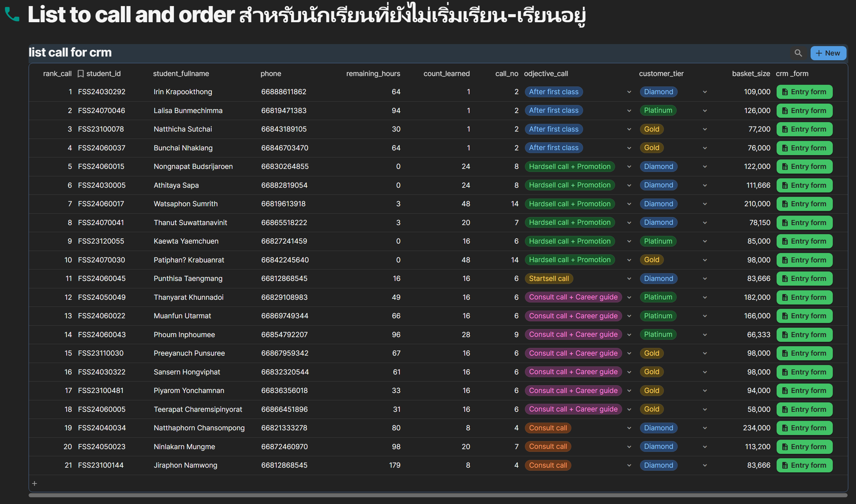The image size is (856, 504).
Task: Open Entry form for Muanfun Utarmat
Action: (x=804, y=316)
